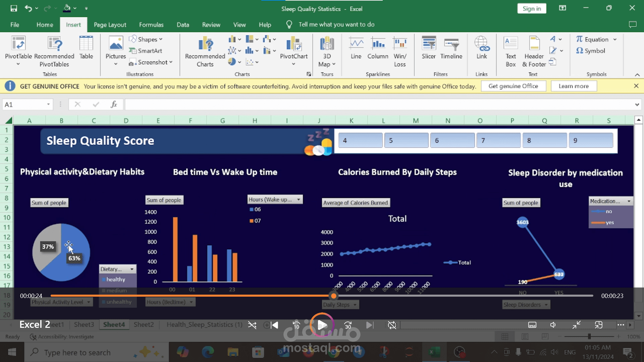
Task: Mute the video player volume
Action: (x=553, y=325)
